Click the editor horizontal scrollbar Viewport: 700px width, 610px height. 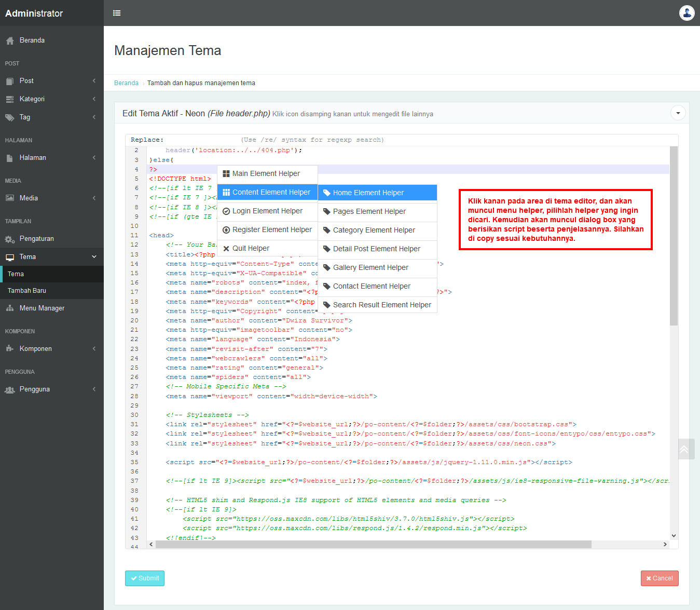click(x=373, y=544)
